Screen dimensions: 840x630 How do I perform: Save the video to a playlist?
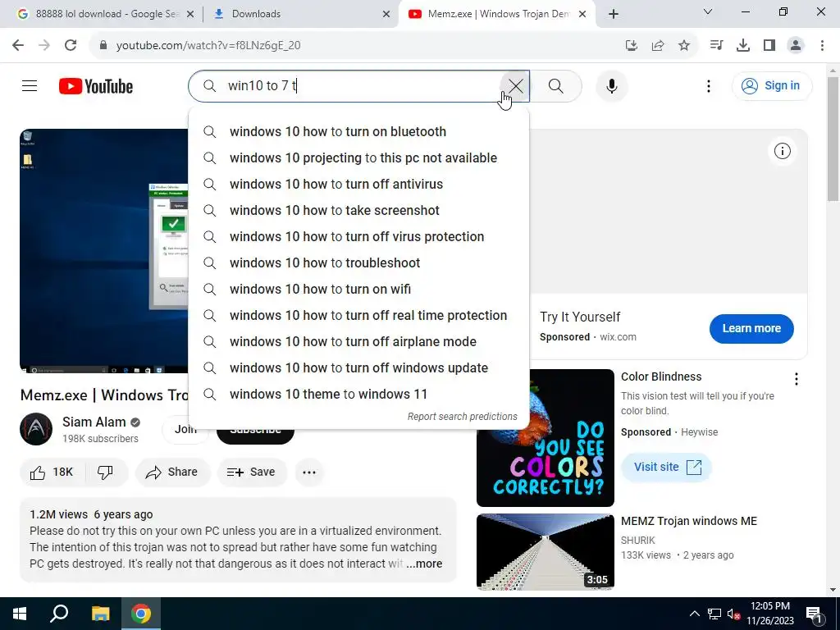point(252,472)
